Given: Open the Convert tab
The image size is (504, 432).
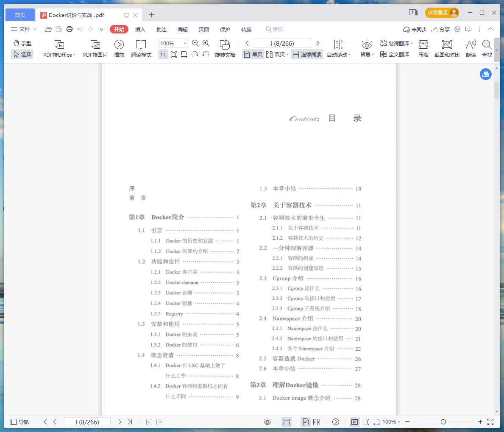Looking at the screenshot, I should coord(246,29).
